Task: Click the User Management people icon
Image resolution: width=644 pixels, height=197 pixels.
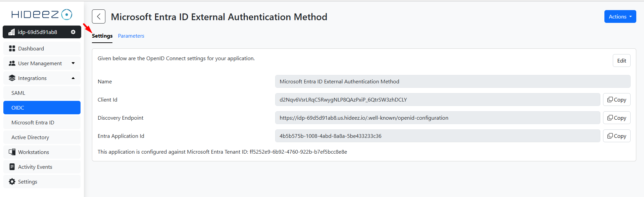Action: tap(12, 63)
